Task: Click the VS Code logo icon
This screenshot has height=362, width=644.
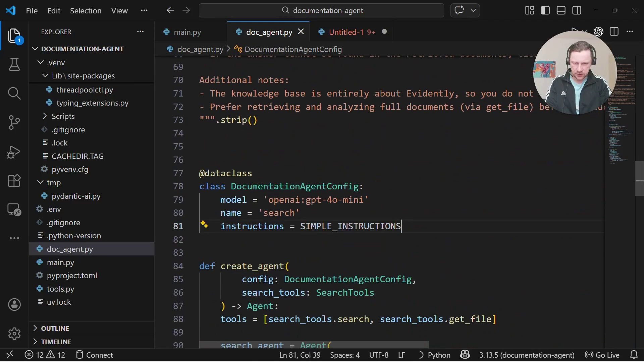Action: click(11, 10)
